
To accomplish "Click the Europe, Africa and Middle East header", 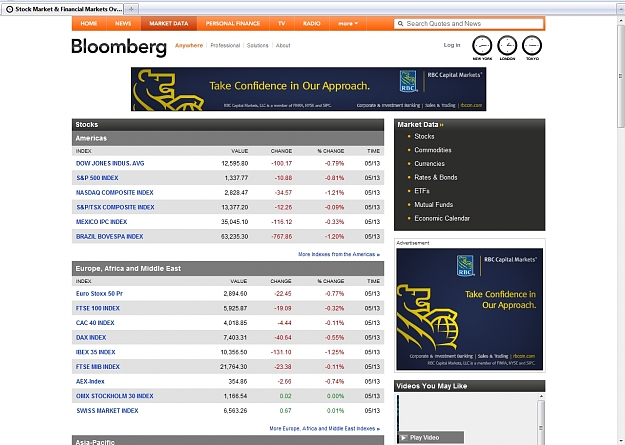I will pos(228,268).
